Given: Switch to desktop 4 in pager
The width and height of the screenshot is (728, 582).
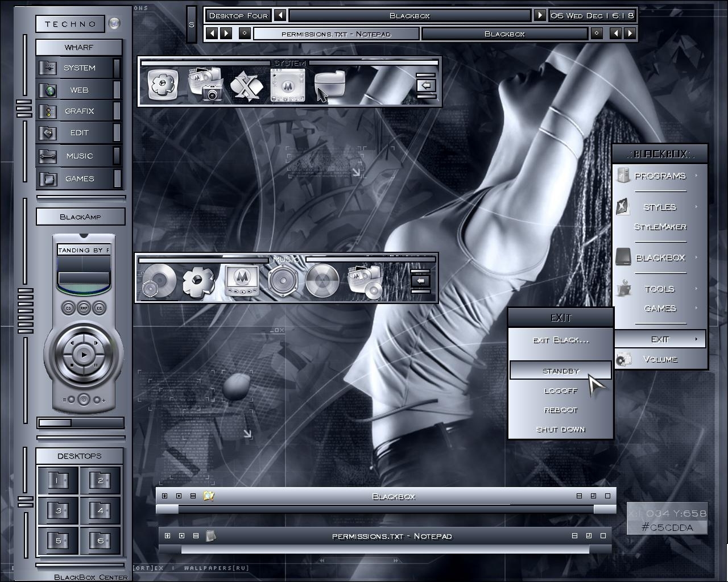Looking at the screenshot, I should tap(100, 510).
